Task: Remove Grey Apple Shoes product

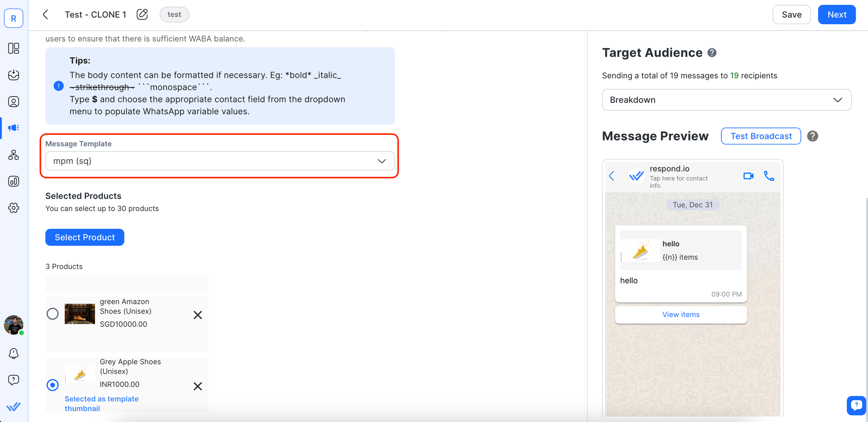Action: point(197,386)
